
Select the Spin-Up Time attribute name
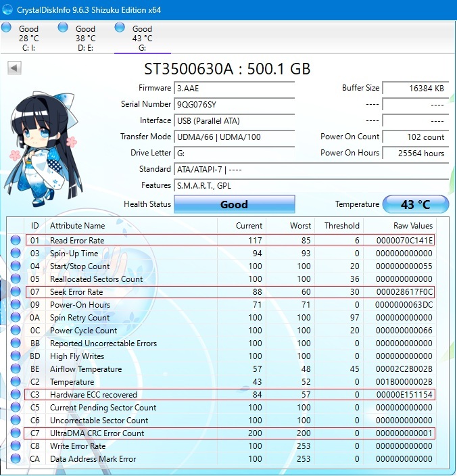[x=74, y=253]
